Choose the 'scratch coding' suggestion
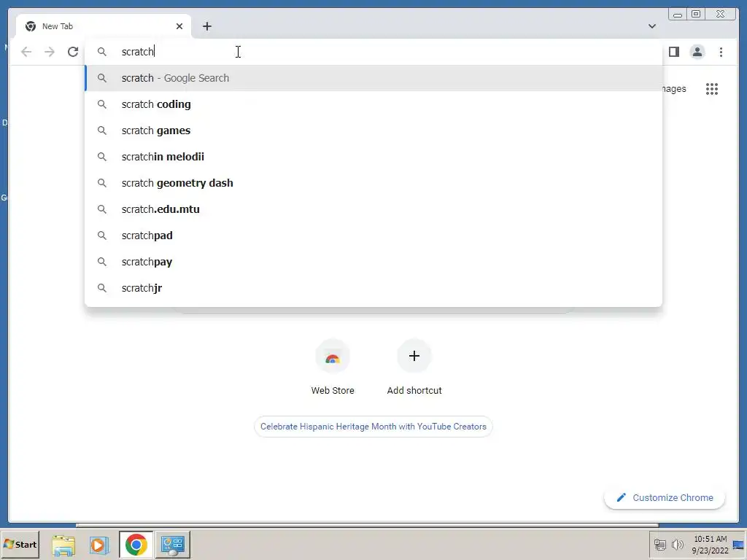Viewport: 747px width, 560px height. [x=373, y=104]
